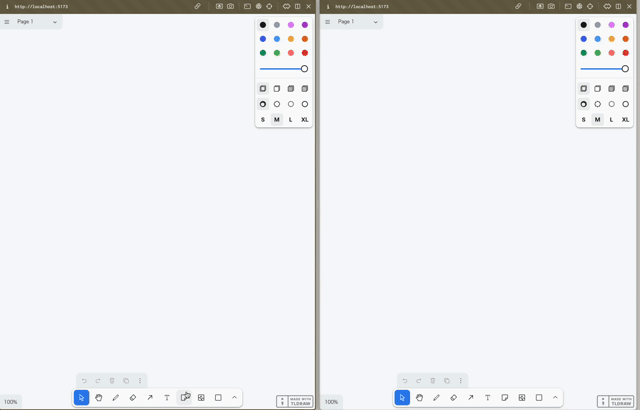Select the Rectangle tool in right window

coord(539,397)
